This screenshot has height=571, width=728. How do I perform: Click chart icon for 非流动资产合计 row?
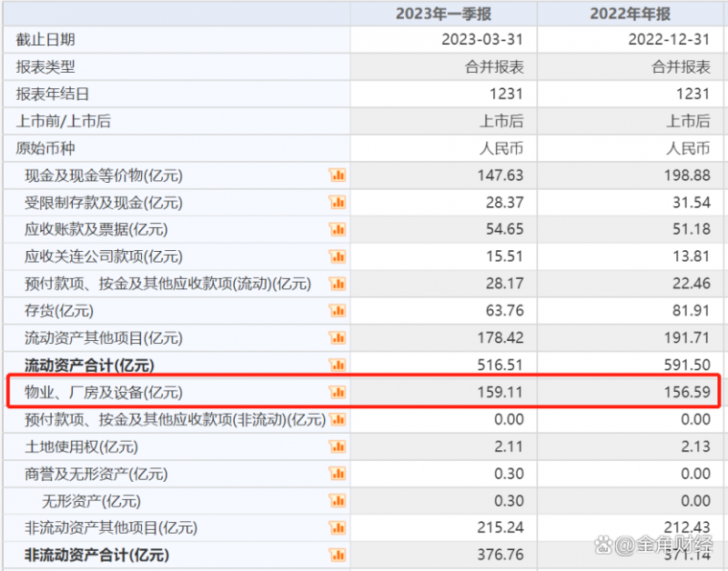pos(337,555)
